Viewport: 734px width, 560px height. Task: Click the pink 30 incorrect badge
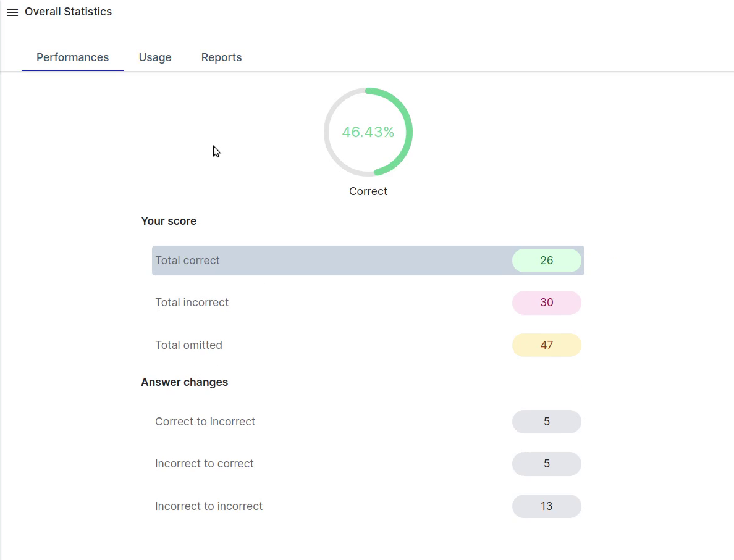tap(546, 303)
